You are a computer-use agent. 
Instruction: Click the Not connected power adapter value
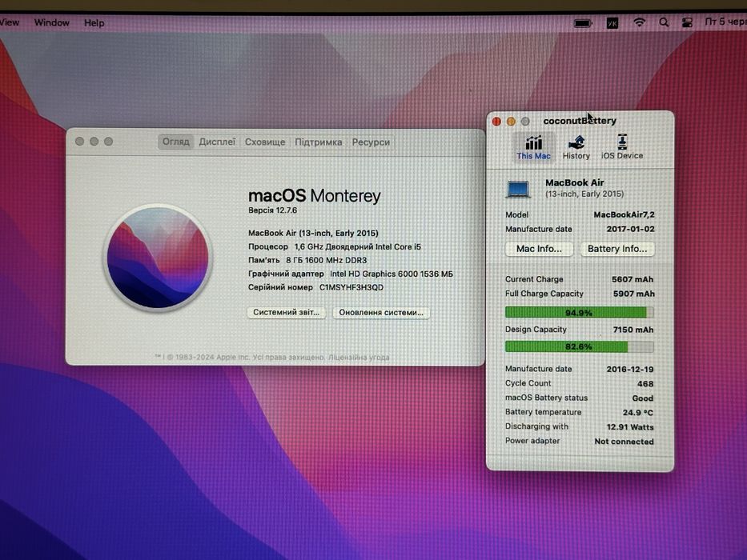[624, 442]
